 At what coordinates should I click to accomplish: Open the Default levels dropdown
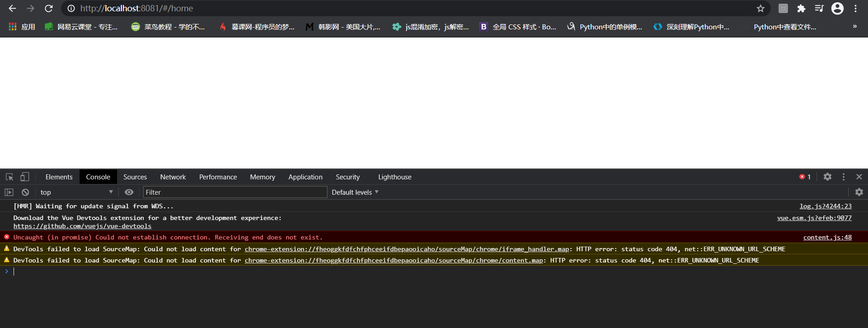355,192
